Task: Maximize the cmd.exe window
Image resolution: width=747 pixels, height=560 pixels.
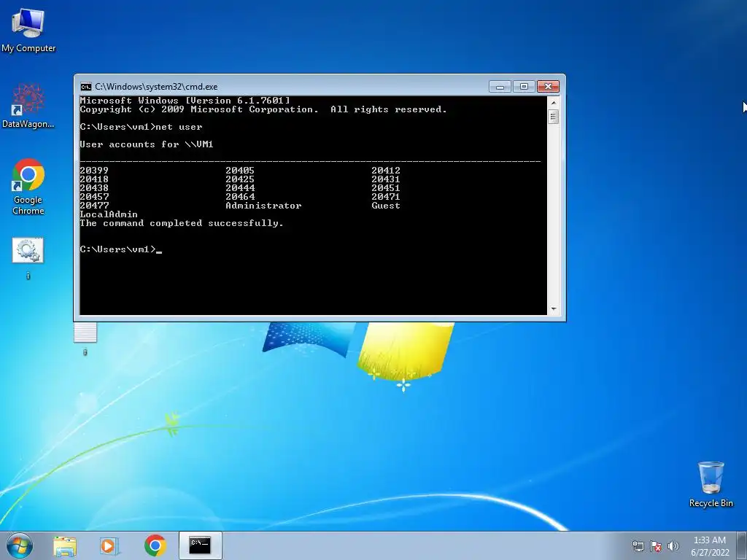Action: click(524, 87)
